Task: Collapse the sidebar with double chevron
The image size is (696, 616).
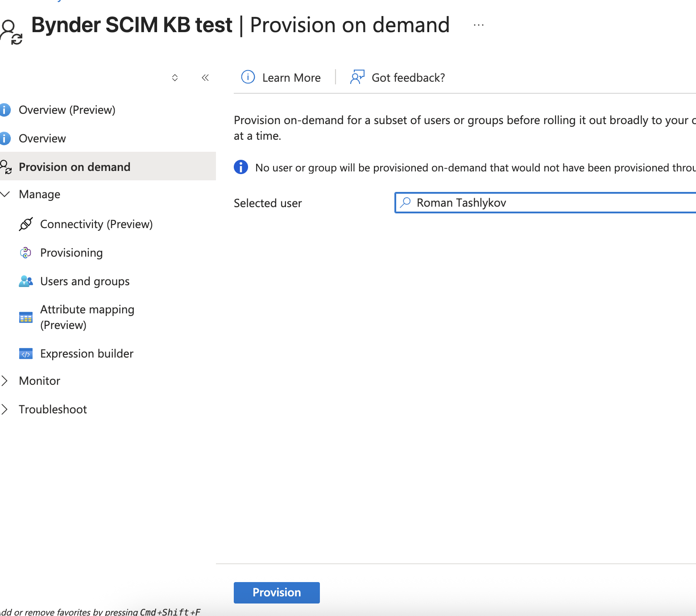Action: tap(205, 78)
